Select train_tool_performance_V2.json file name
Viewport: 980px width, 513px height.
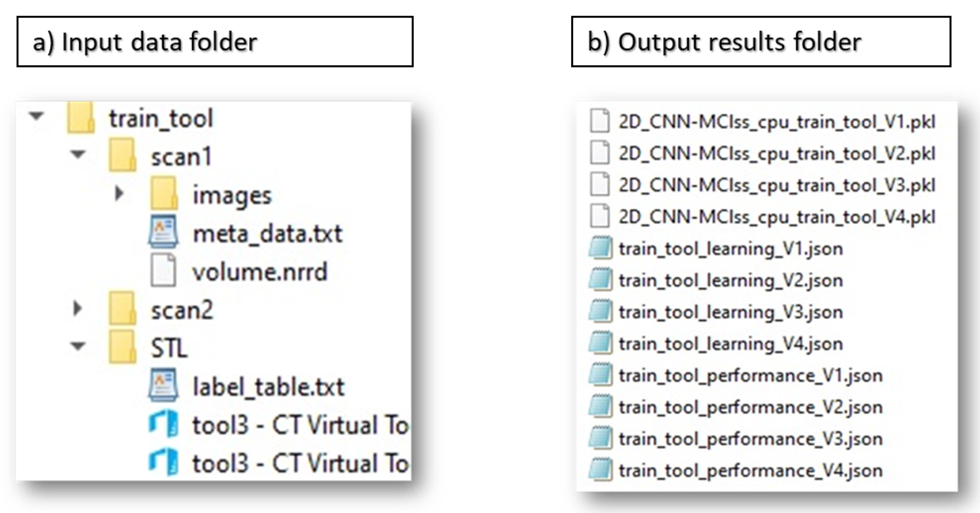coord(750,407)
